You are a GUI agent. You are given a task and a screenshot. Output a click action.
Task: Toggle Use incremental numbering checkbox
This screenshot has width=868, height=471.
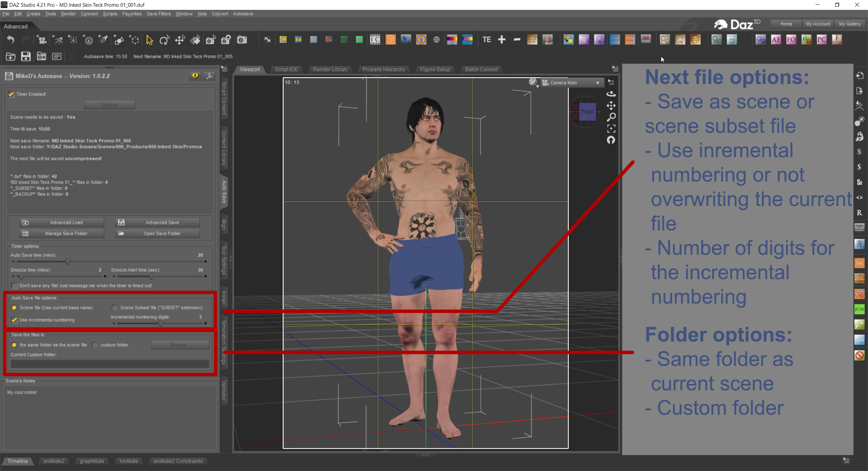click(14, 320)
